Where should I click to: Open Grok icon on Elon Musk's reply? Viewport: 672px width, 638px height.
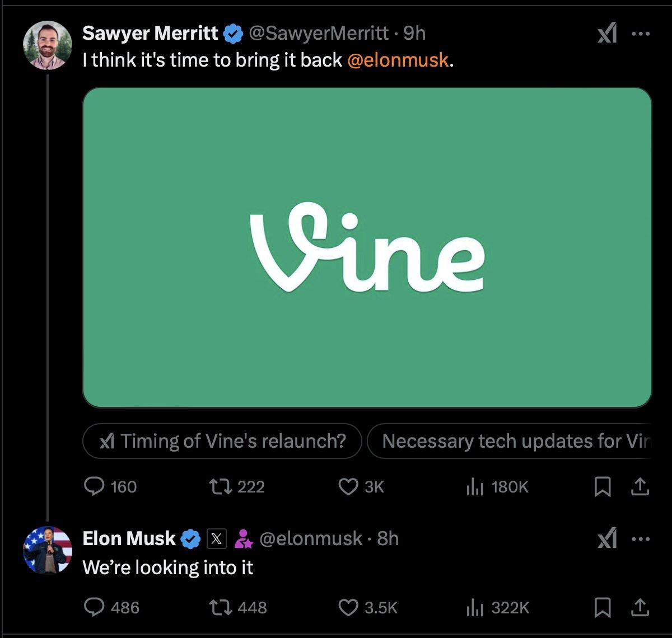[607, 540]
